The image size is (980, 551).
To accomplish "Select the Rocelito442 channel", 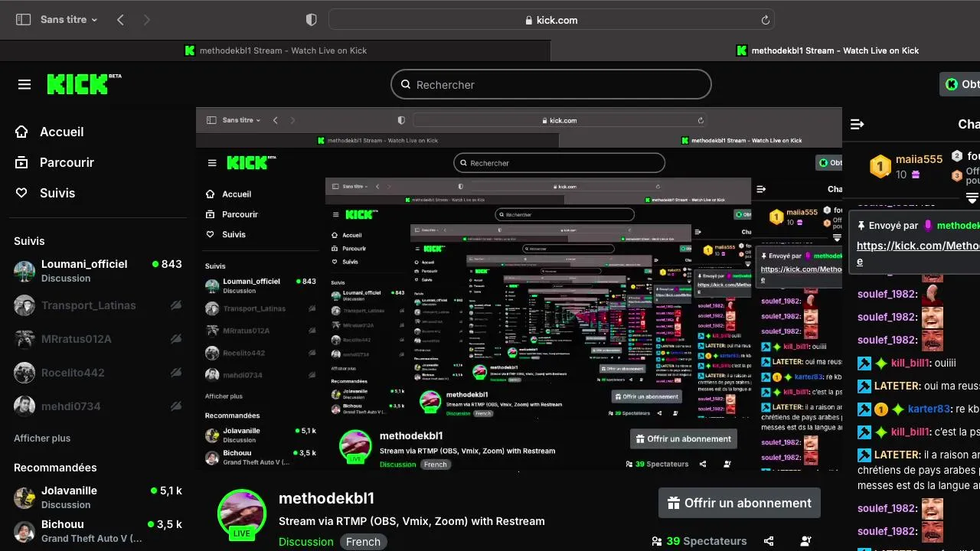I will point(98,373).
